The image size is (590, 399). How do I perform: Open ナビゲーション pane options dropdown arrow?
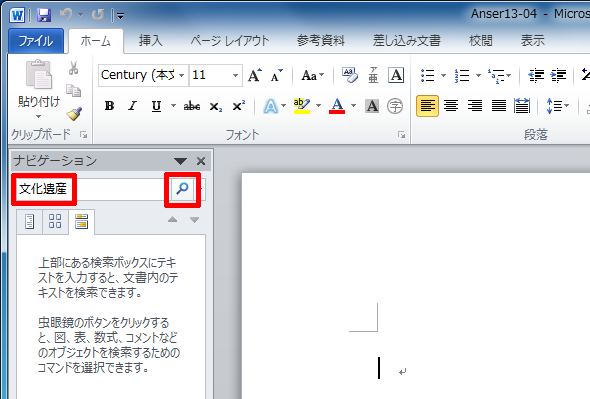180,161
